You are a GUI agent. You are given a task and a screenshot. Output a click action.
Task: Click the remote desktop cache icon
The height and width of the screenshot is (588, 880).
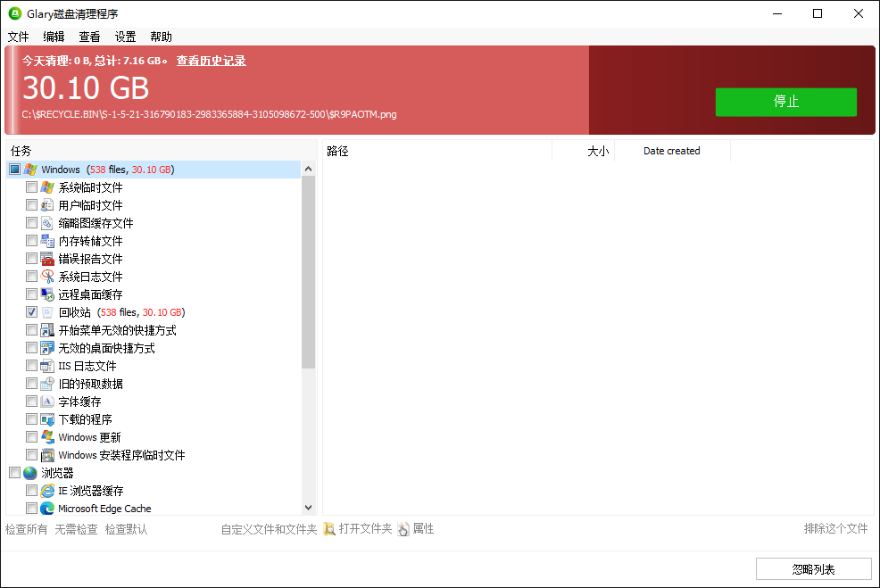click(x=47, y=294)
